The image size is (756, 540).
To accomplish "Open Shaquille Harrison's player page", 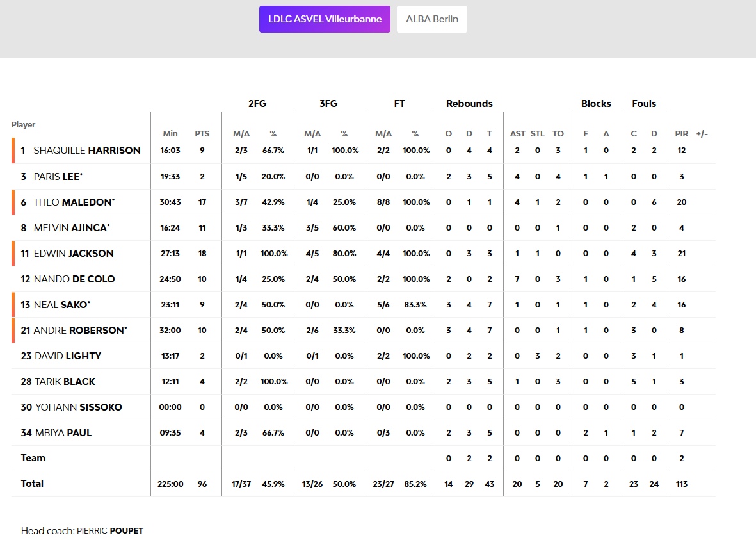I will click(86, 151).
